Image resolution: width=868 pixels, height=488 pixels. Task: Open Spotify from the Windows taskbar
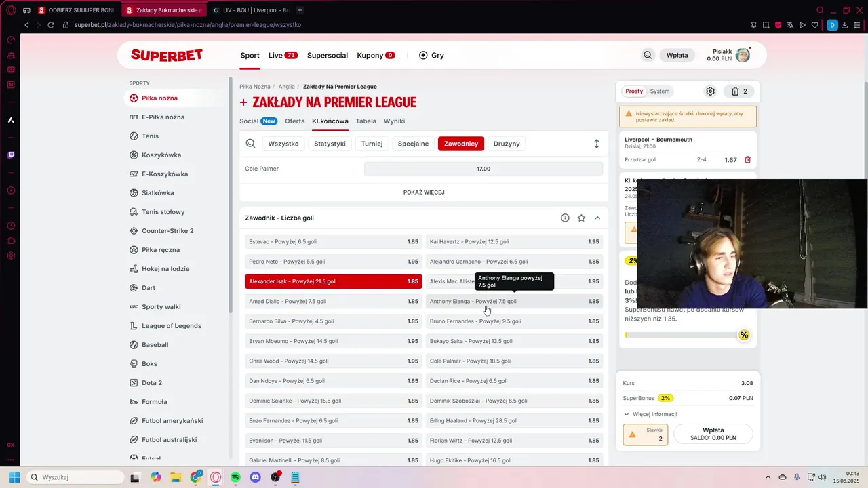coord(235,477)
